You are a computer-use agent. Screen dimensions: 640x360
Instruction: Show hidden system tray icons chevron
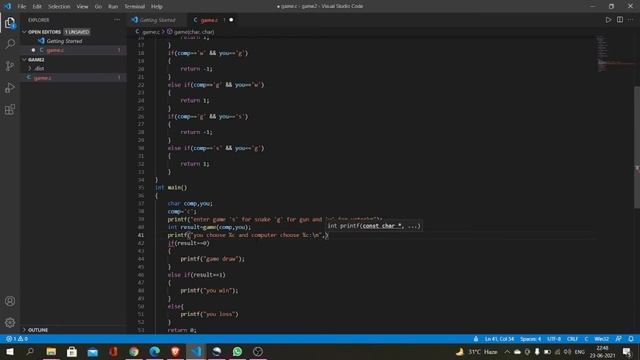pos(507,351)
